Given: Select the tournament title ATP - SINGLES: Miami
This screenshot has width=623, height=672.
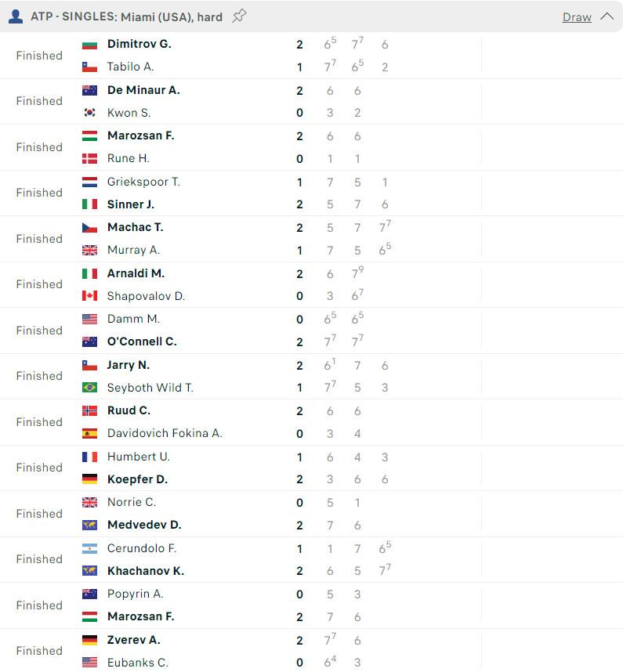Looking at the screenshot, I should tap(126, 16).
